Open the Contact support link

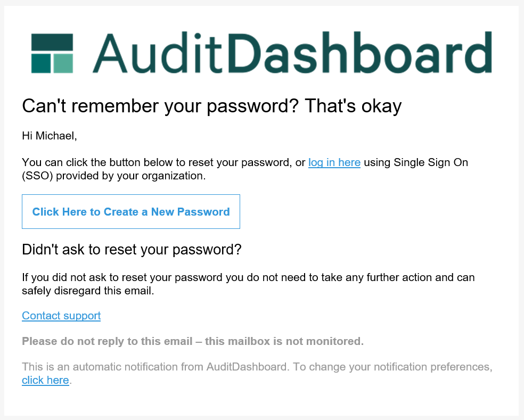[61, 316]
